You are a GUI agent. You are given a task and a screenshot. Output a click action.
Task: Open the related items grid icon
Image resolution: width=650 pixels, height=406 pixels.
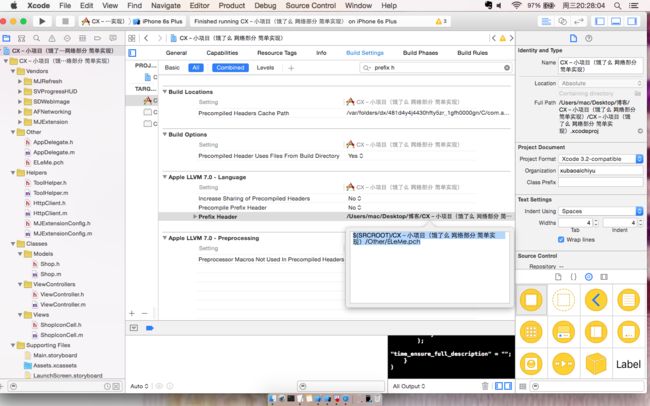click(132, 38)
